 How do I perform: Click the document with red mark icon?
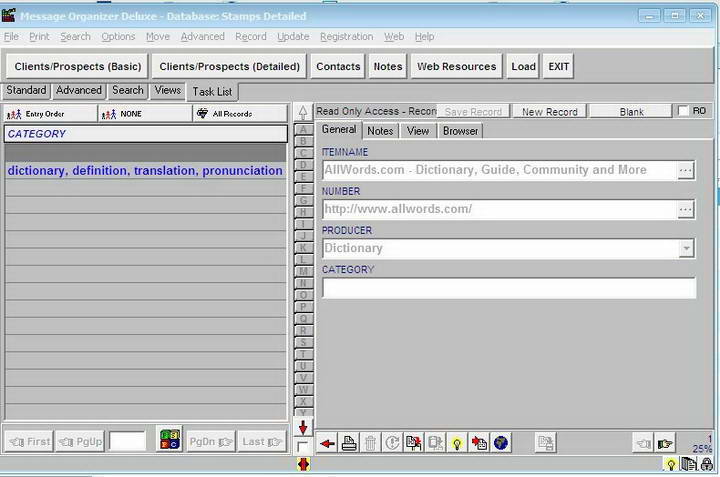414,443
